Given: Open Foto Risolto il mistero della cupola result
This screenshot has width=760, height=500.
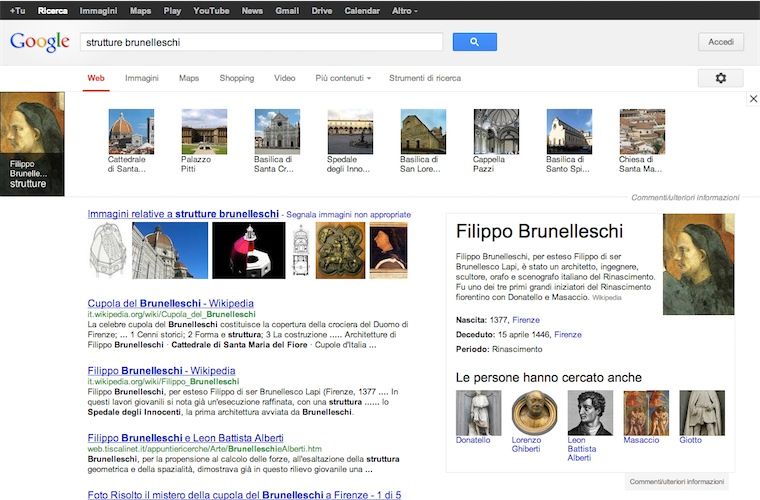Looking at the screenshot, I should pos(244,495).
